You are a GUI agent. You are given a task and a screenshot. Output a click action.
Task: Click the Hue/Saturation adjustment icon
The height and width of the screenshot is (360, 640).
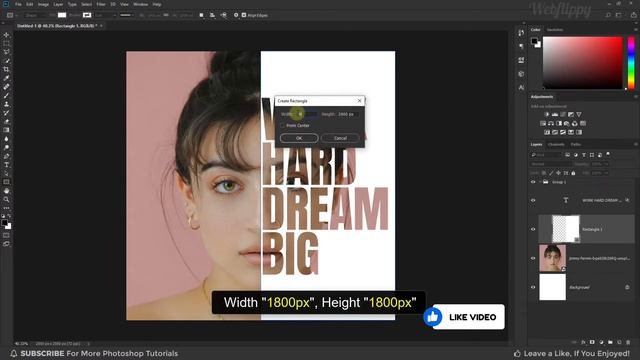543,123
